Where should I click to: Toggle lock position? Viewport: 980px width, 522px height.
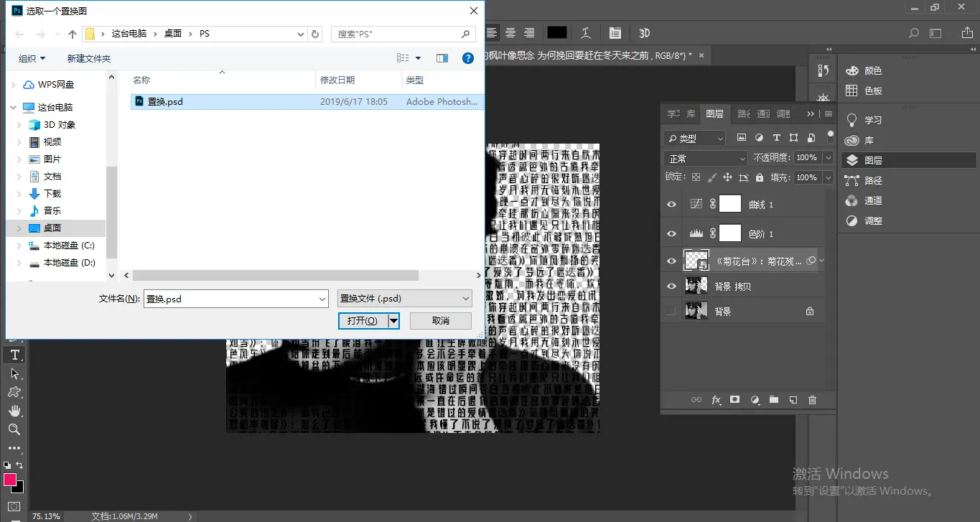727,177
